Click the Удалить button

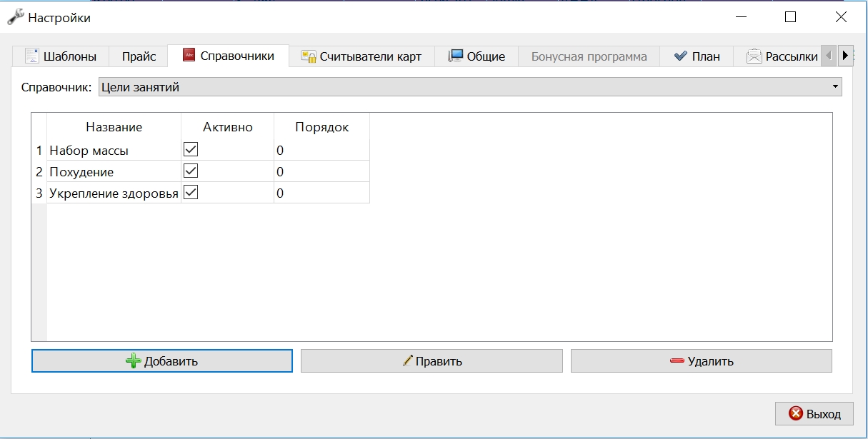(702, 361)
